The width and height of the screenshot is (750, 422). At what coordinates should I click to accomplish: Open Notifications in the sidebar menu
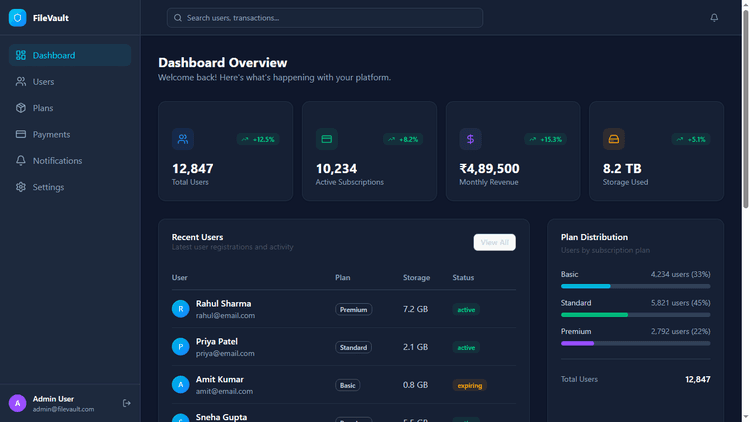tap(57, 161)
